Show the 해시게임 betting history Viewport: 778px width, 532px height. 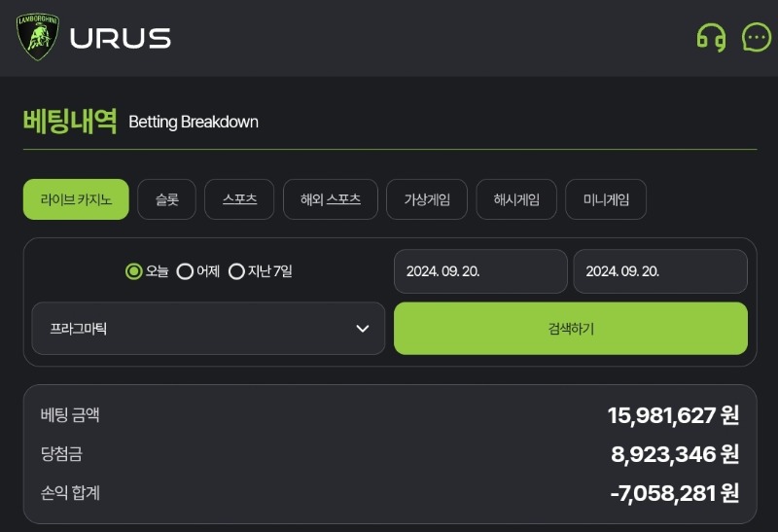point(516,199)
